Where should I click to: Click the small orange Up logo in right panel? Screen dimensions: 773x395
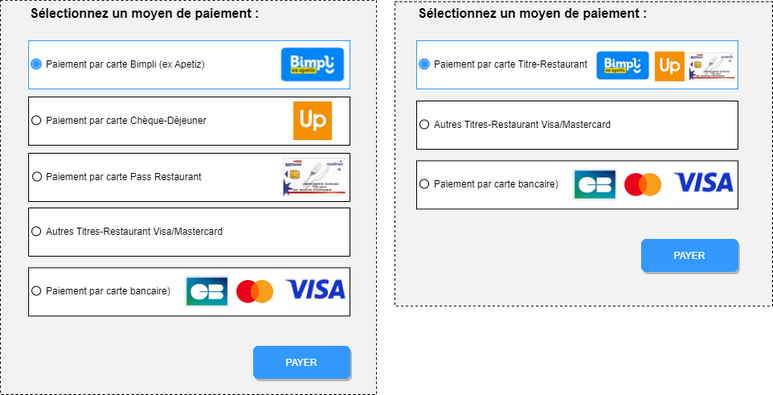pyautogui.click(x=669, y=66)
